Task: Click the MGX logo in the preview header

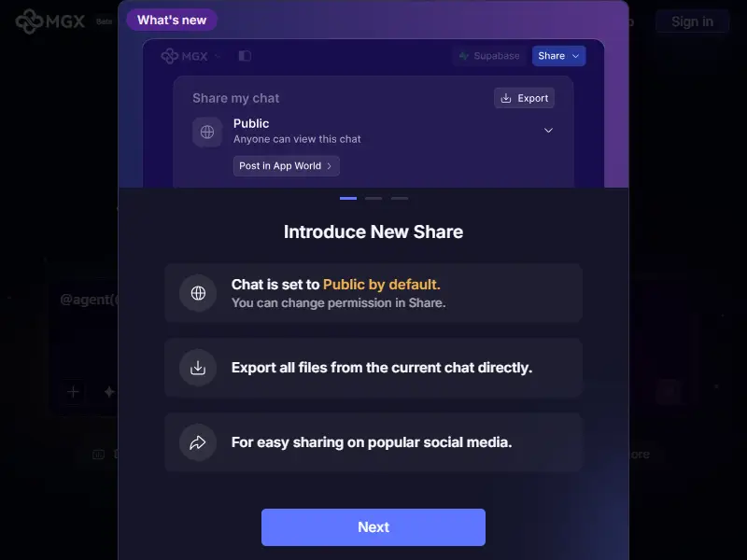Action: coord(184,56)
